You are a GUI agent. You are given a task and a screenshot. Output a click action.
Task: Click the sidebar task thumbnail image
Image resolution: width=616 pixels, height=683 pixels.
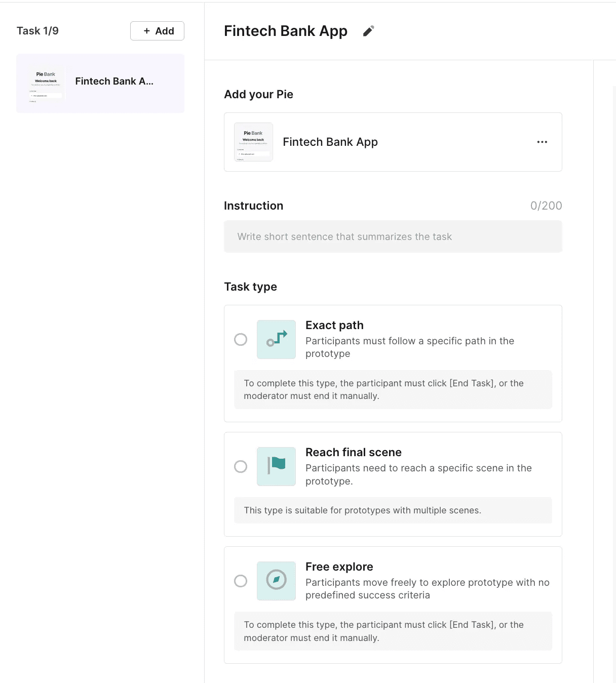[x=46, y=84]
